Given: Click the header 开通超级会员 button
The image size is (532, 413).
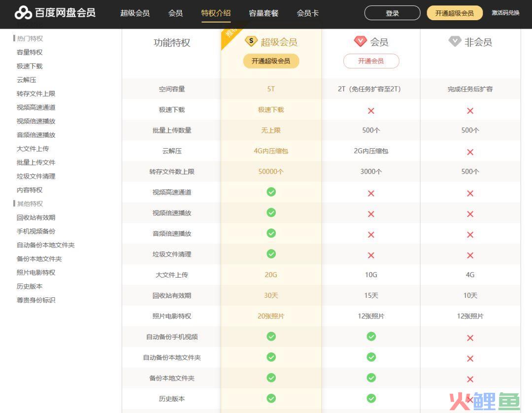Looking at the screenshot, I should pyautogui.click(x=455, y=13).
